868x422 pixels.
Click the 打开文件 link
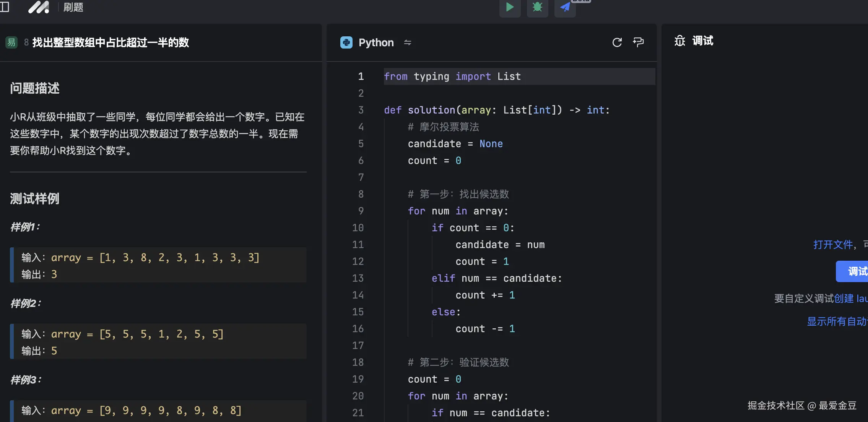tap(833, 245)
